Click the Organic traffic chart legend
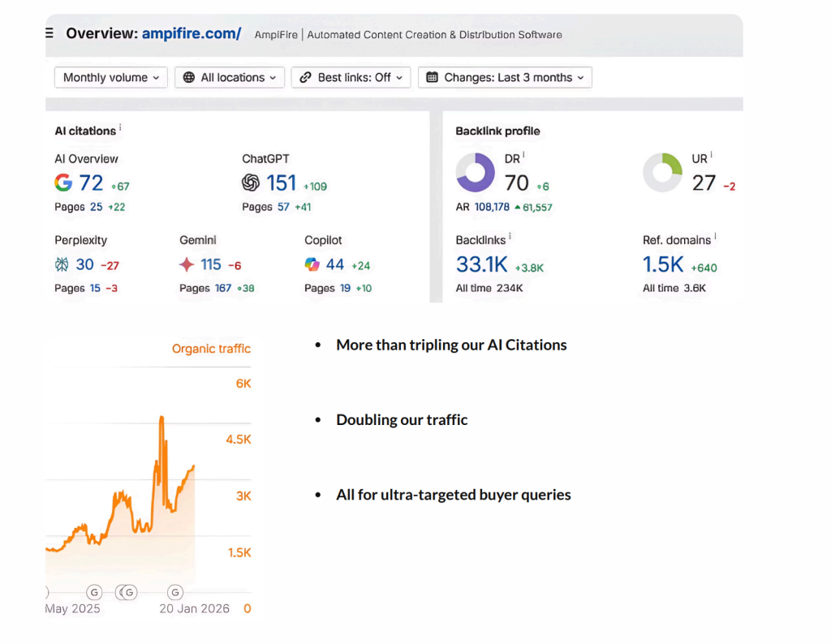The image size is (831, 644). 211,349
